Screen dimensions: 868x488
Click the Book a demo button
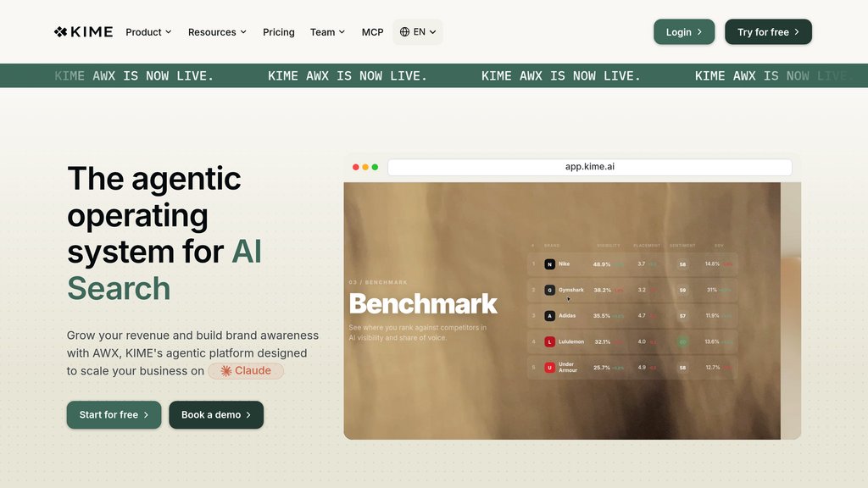click(x=216, y=415)
